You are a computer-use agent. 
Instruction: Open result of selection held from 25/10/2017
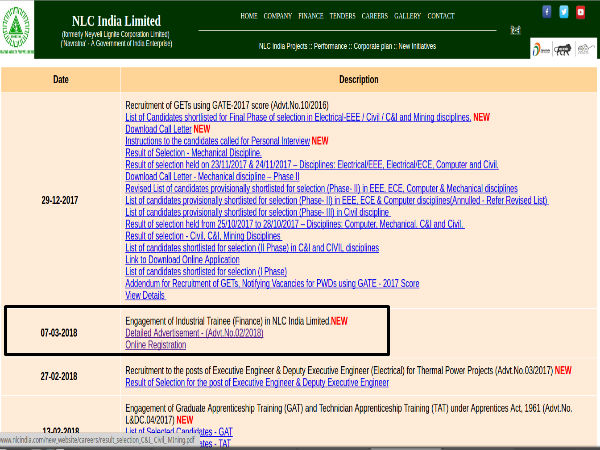click(295, 224)
